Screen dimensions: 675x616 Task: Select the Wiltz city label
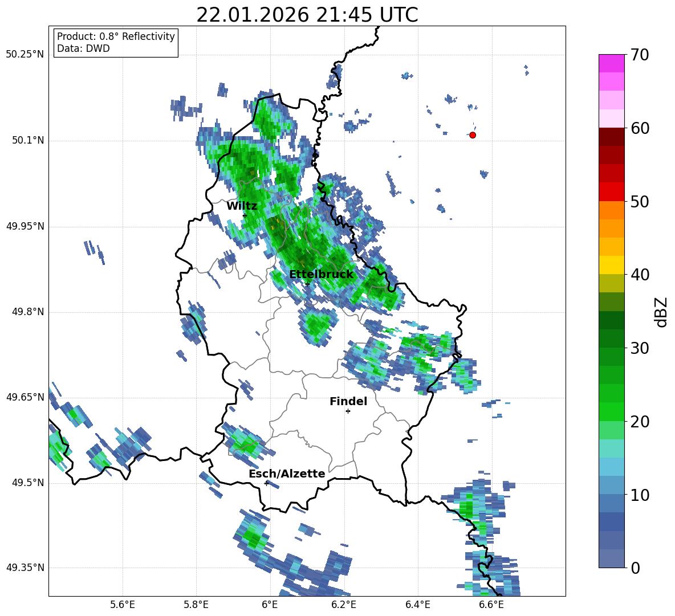pos(242,206)
